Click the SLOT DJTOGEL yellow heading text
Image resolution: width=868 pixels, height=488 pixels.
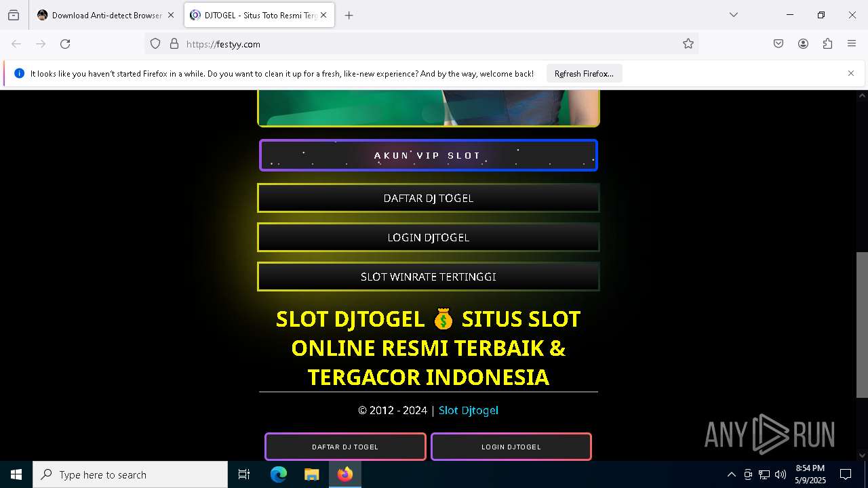pos(429,348)
